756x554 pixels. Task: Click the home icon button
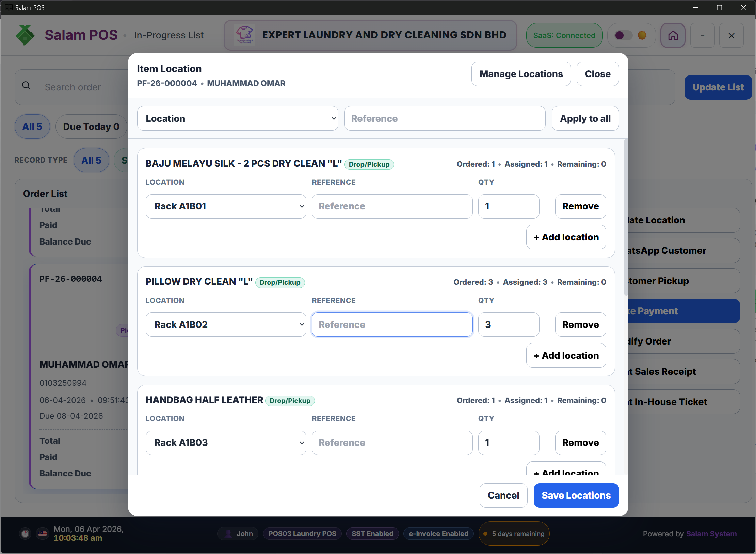pos(673,35)
